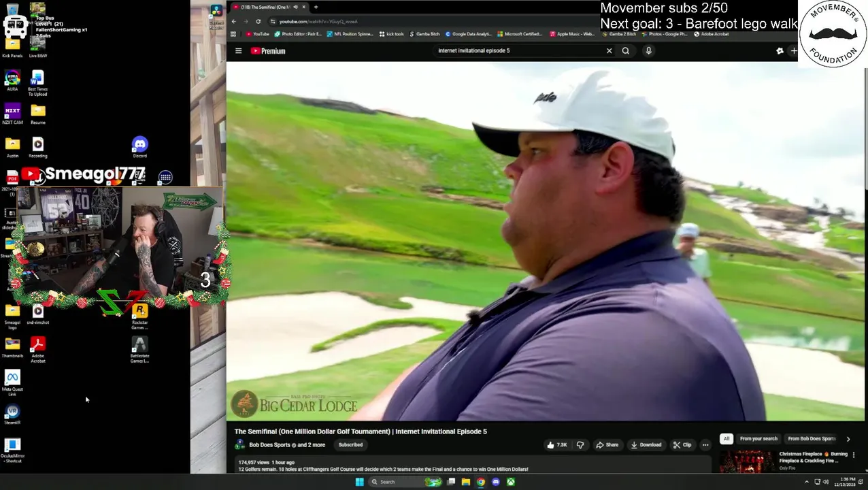The width and height of the screenshot is (868, 490).
Task: Open Chrome from the taskbar
Action: (x=481, y=482)
